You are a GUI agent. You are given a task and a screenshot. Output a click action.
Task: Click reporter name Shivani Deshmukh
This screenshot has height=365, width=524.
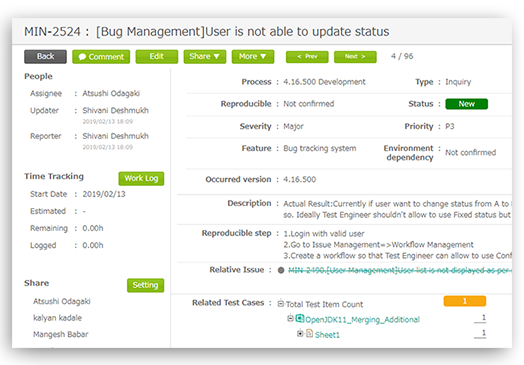(x=115, y=136)
